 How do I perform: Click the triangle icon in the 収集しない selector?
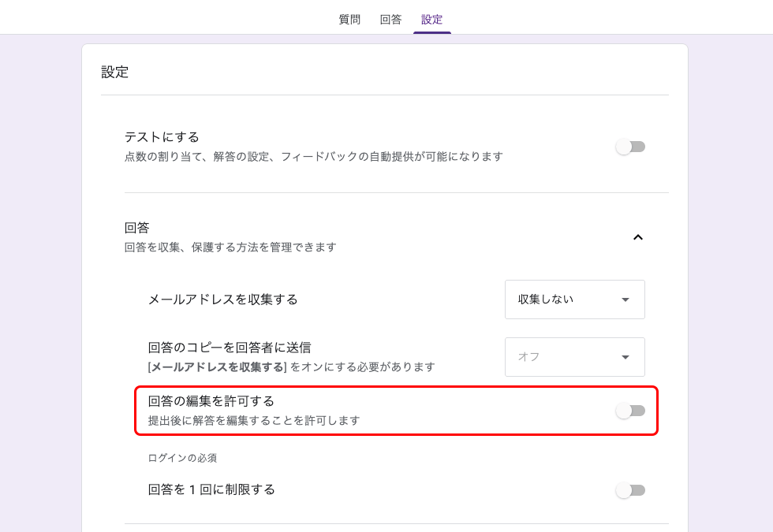[627, 299]
